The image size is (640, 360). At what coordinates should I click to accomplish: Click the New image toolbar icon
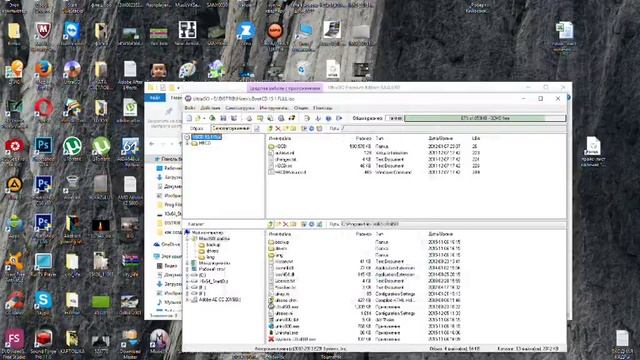189,118
